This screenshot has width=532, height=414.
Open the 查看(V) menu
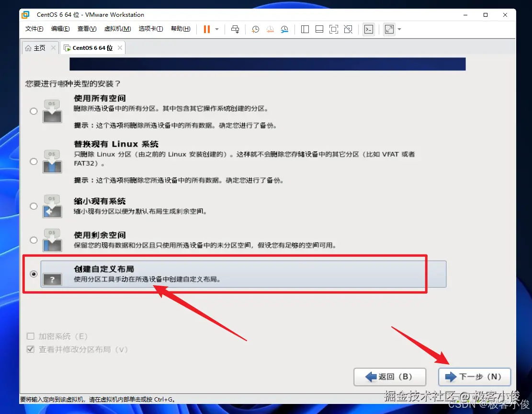point(87,29)
